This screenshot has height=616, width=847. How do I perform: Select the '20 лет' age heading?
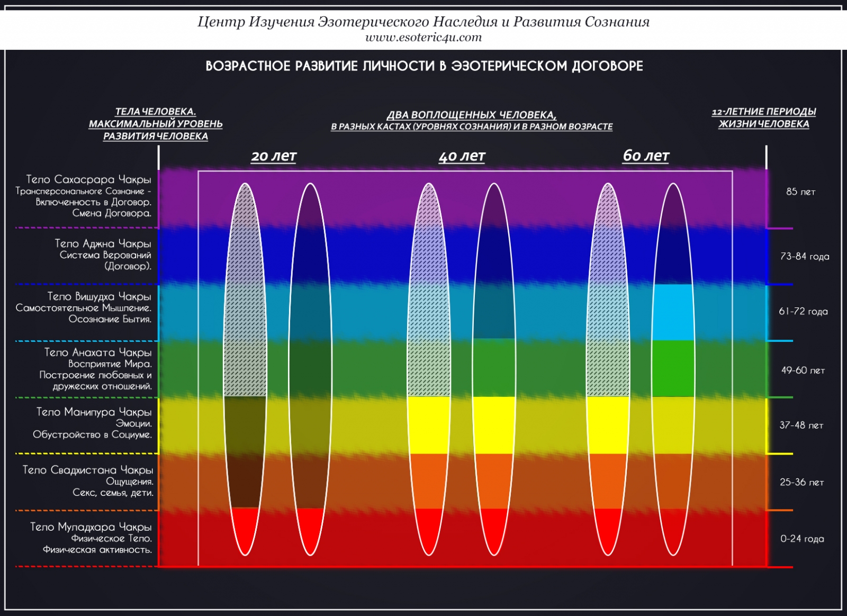pyautogui.click(x=274, y=156)
